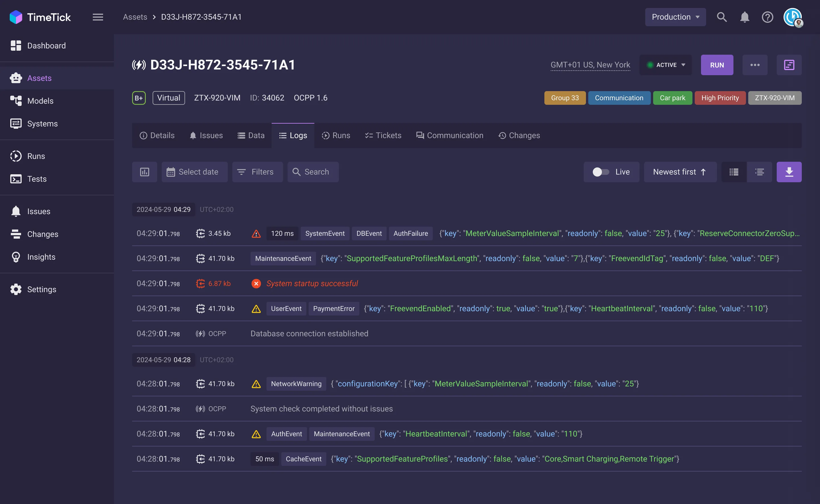This screenshot has width=820, height=504.
Task: Click payload icon beside 3.45 kb
Action: pos(200,233)
